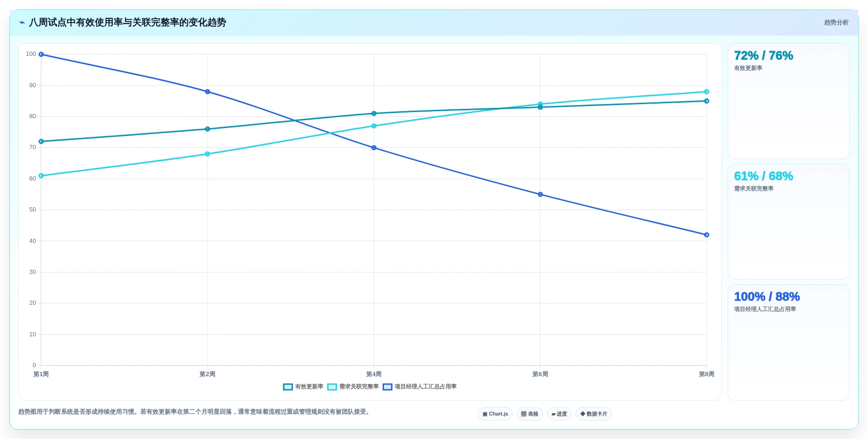Toggle the 项目经理人工汇总占用率 legend series
The width and height of the screenshot is (868, 439).
tap(420, 387)
